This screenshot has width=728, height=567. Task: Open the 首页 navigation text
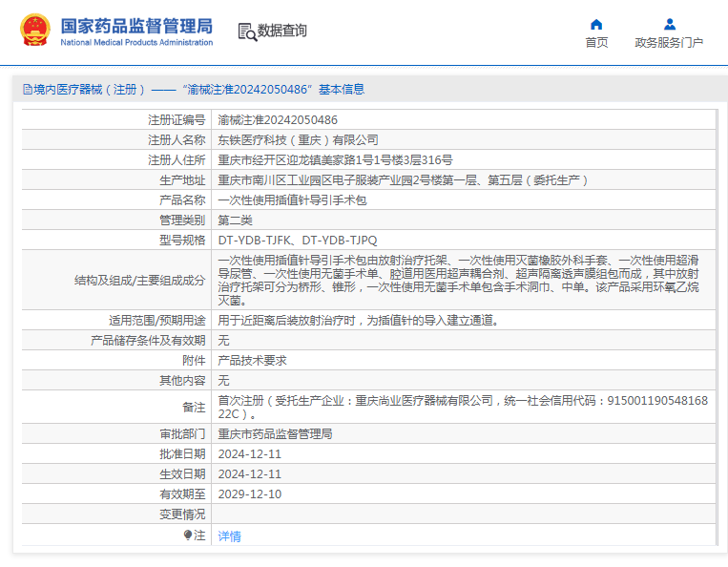point(596,43)
